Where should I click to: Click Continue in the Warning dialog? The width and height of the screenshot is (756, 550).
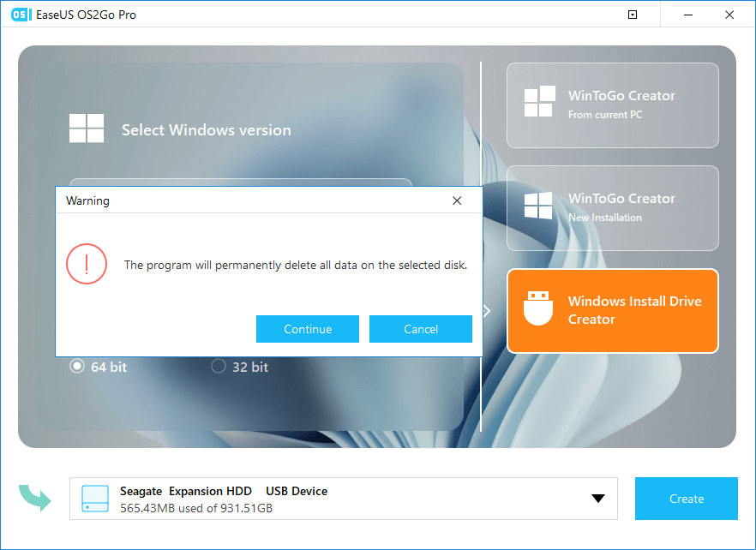coord(308,329)
